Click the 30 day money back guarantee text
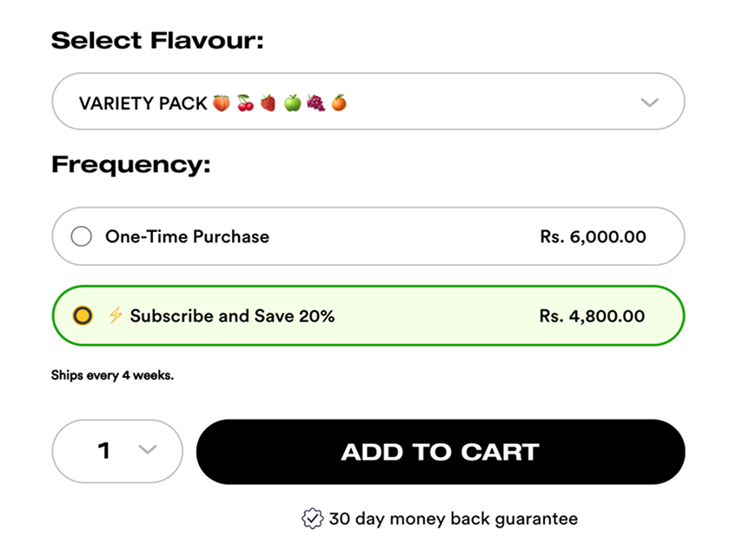Viewport: 756px width, 550px height. pyautogui.click(x=453, y=519)
